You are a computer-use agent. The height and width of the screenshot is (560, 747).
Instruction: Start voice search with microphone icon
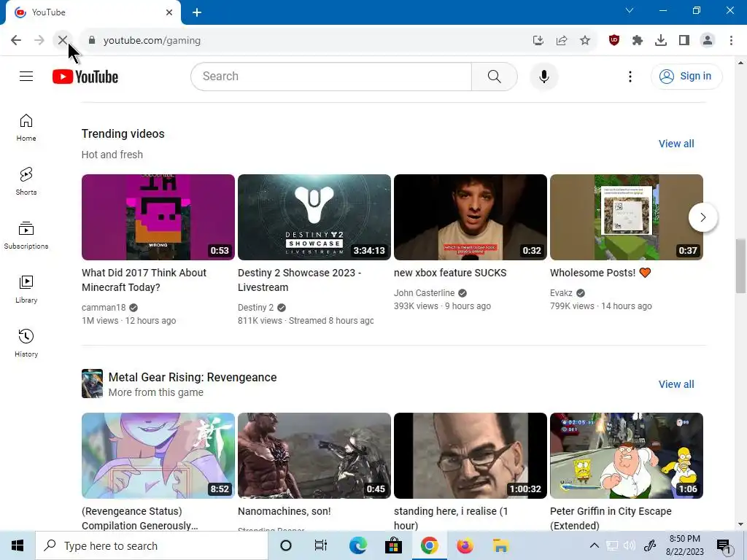(x=543, y=76)
